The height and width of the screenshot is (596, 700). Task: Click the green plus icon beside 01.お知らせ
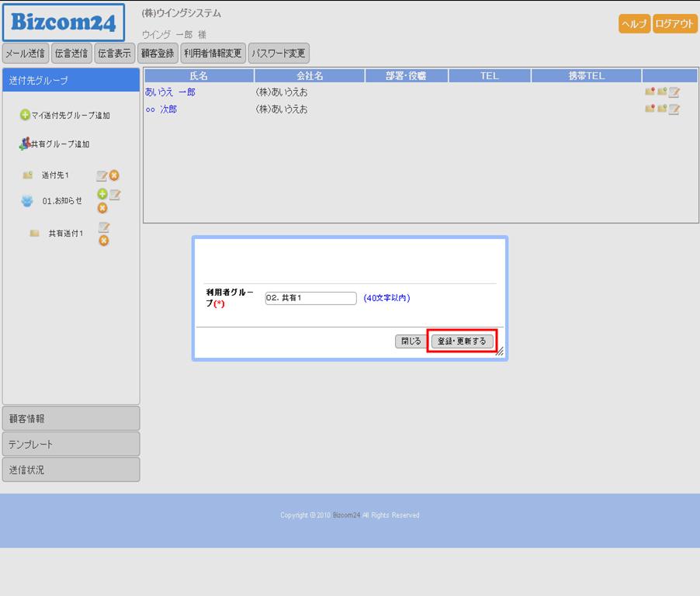pyautogui.click(x=102, y=194)
